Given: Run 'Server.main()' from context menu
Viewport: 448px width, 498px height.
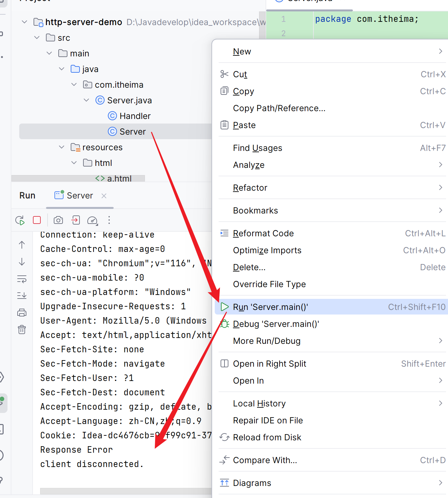Looking at the screenshot, I should point(332,307).
